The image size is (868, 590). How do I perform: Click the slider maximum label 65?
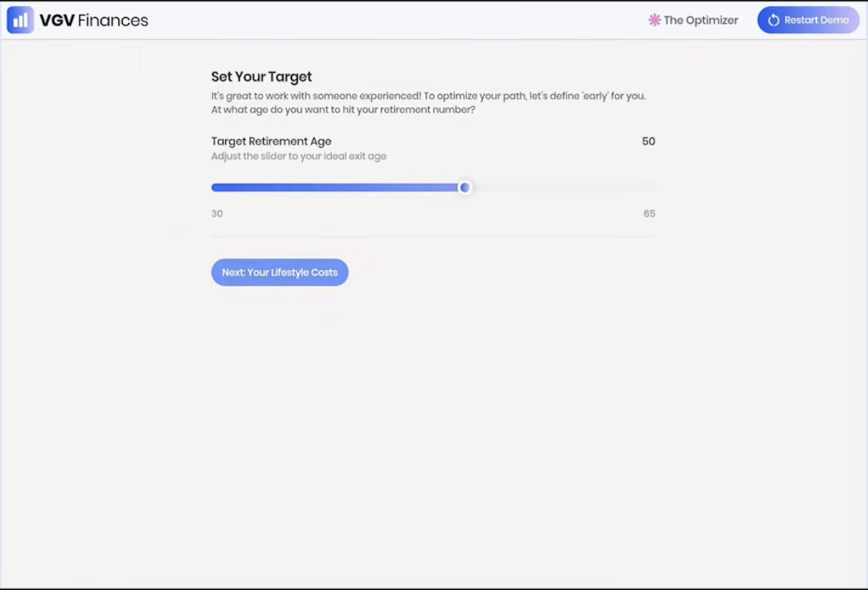click(x=649, y=213)
